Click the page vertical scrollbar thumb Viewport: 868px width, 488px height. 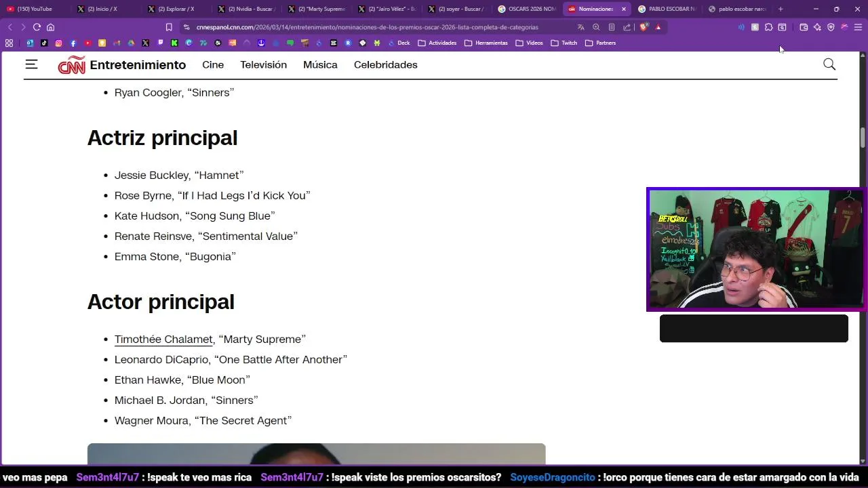863,138
